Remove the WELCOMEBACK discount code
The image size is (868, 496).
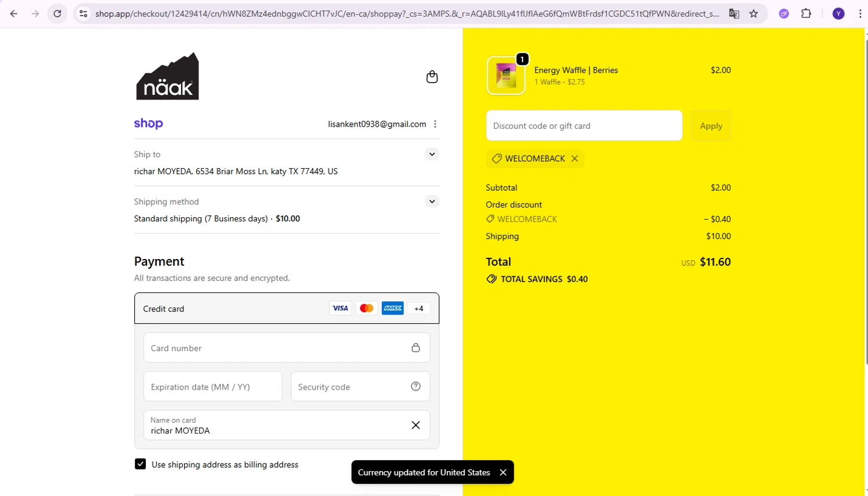click(575, 158)
